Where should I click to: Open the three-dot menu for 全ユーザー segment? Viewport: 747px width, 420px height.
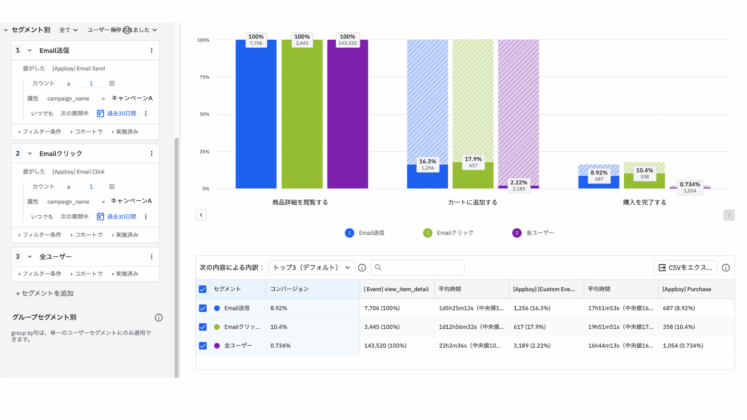151,257
